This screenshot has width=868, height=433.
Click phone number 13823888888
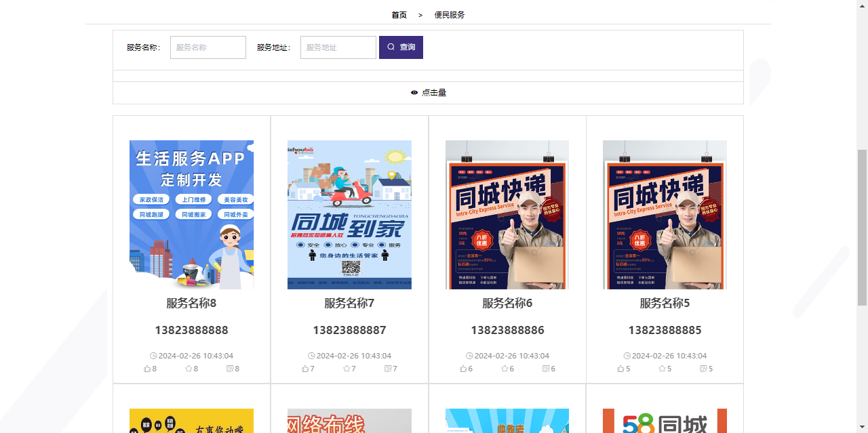click(191, 331)
